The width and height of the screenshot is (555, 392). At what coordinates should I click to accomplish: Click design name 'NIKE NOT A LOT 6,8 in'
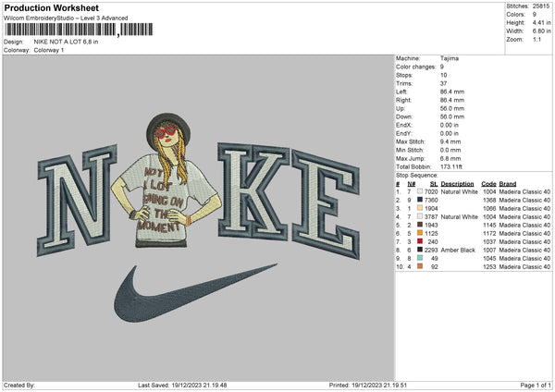[x=67, y=42]
